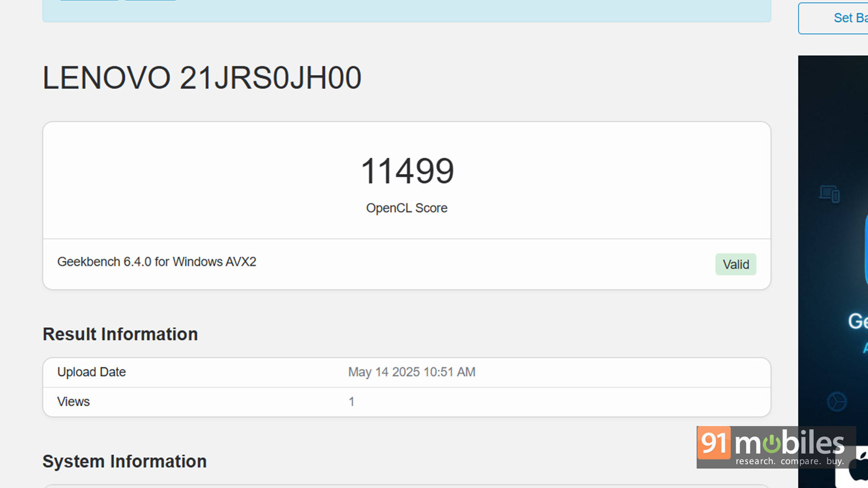Click the Upload Date label
Screen dimensions: 868x488
(x=91, y=372)
